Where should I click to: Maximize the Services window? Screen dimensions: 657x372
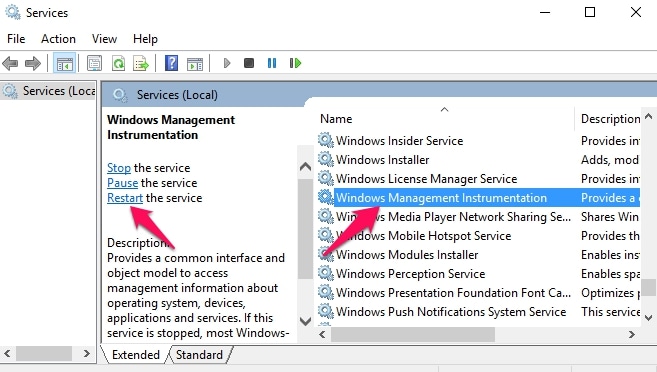point(590,12)
